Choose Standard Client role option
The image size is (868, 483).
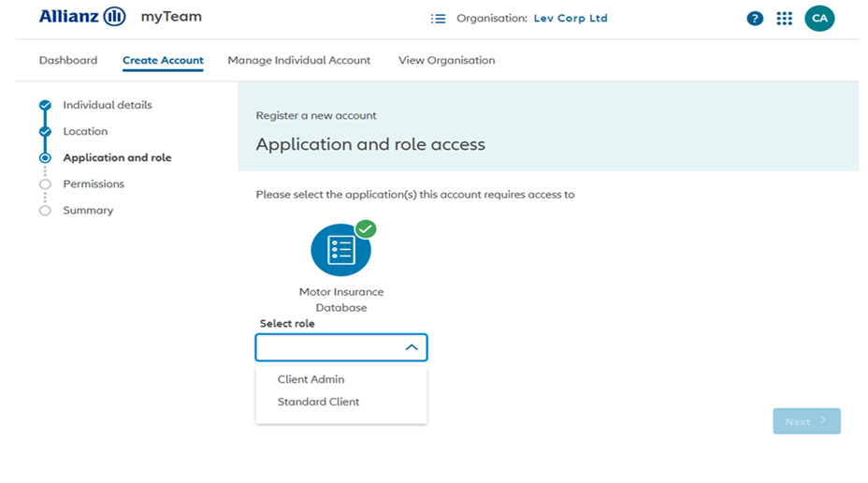click(318, 402)
